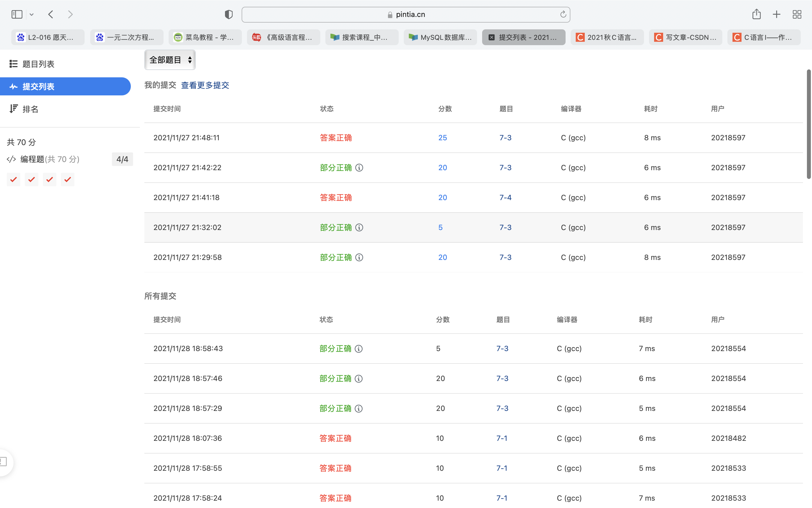Show info for 21:42:22 部分正确 status
Viewport: 812px width, 508px height.
pos(359,168)
